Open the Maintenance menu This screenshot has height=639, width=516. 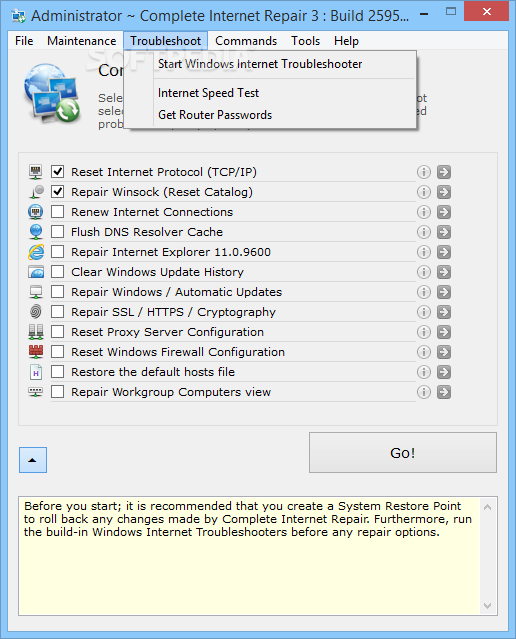point(82,41)
